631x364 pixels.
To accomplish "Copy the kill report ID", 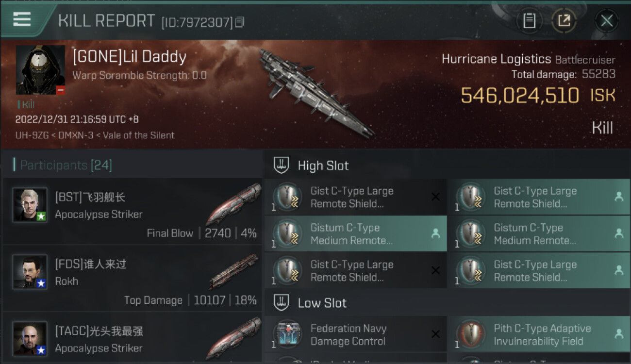I will (240, 22).
